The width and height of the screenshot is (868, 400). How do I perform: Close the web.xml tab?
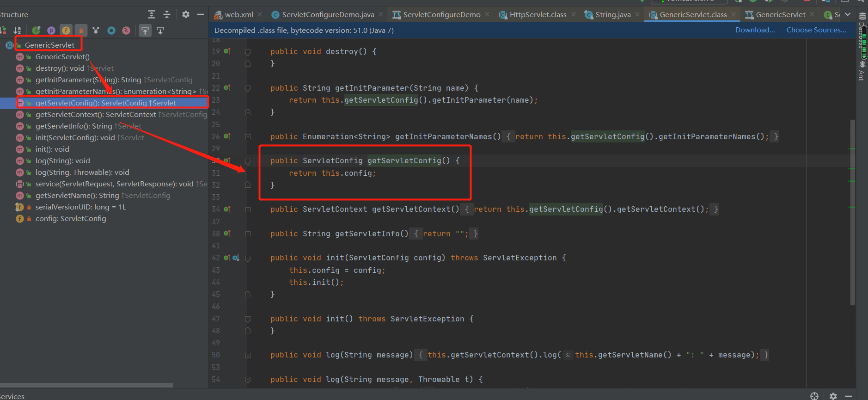point(260,15)
